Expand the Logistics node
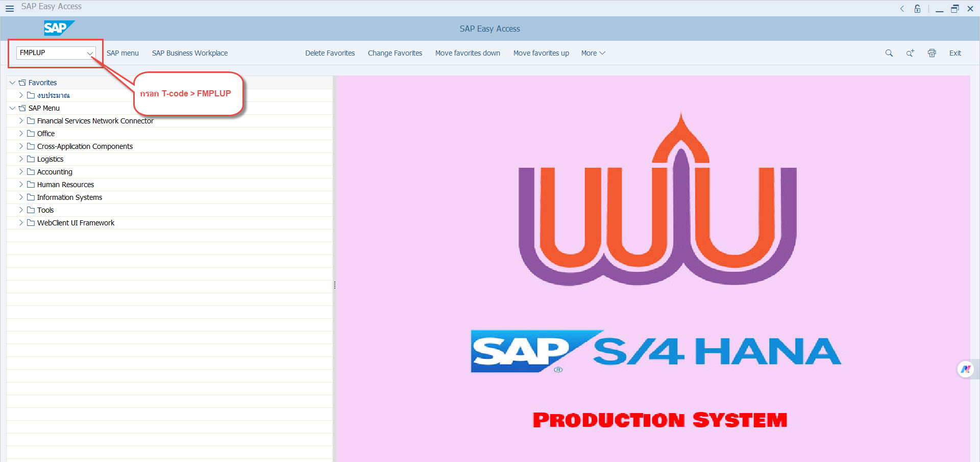The image size is (980, 462). click(x=21, y=159)
